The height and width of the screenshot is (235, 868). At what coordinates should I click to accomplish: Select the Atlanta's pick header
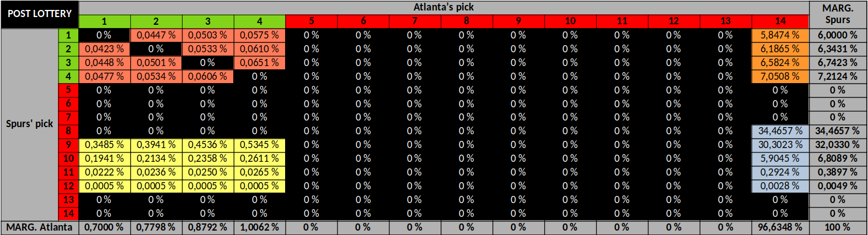click(443, 8)
